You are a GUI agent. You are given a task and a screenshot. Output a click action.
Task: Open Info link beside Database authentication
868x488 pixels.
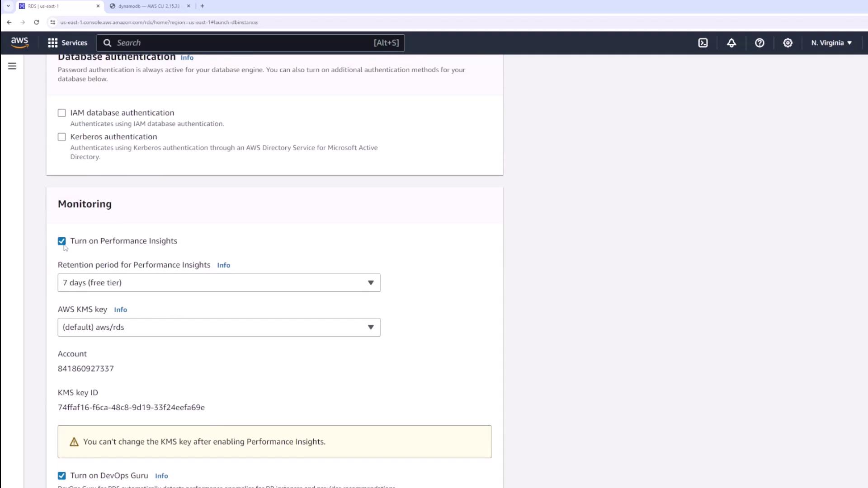pos(187,57)
